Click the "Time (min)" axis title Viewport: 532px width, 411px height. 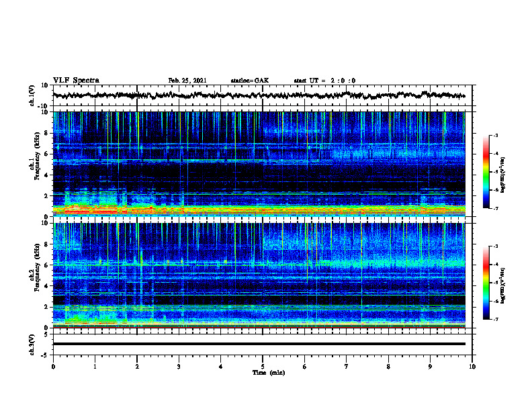269,373
